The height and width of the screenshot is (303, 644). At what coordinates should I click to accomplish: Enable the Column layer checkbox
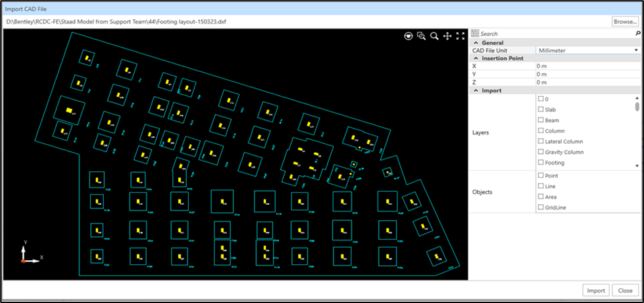[x=541, y=130]
